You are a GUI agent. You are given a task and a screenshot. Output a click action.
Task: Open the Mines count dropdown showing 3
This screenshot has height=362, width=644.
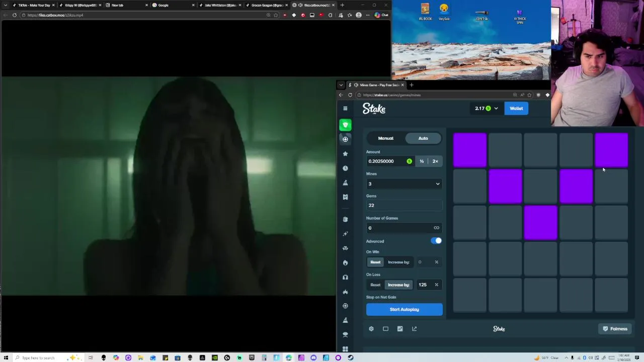click(x=405, y=184)
